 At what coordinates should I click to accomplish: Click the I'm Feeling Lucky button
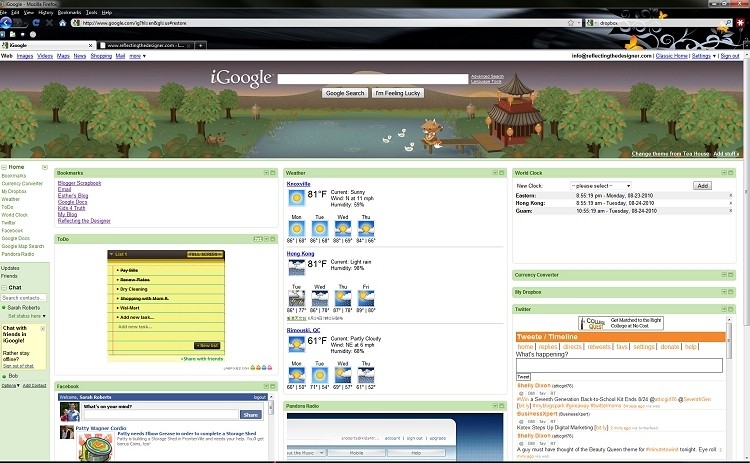click(397, 93)
